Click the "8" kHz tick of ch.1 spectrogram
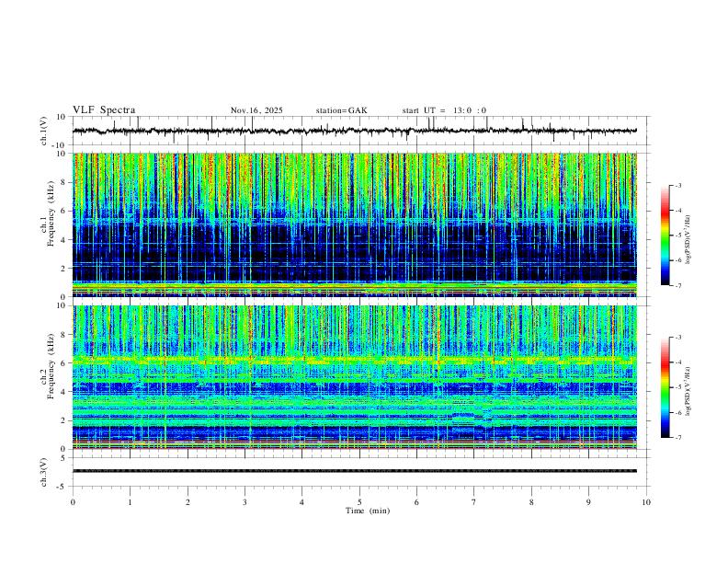Screen dimensions: 728x563 point(63,182)
